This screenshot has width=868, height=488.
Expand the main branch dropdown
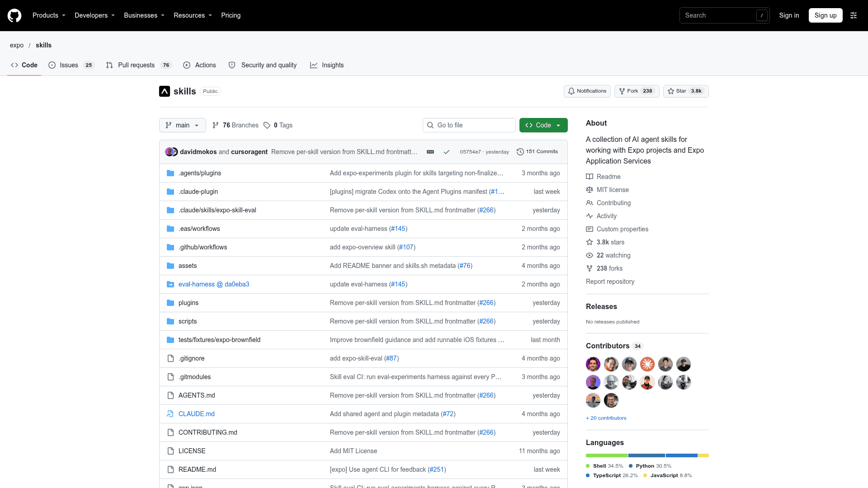tap(183, 125)
